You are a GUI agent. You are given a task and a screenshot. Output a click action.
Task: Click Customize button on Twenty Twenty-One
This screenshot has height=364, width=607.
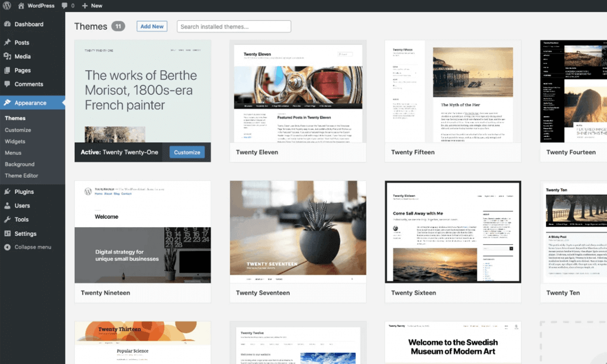(x=187, y=152)
